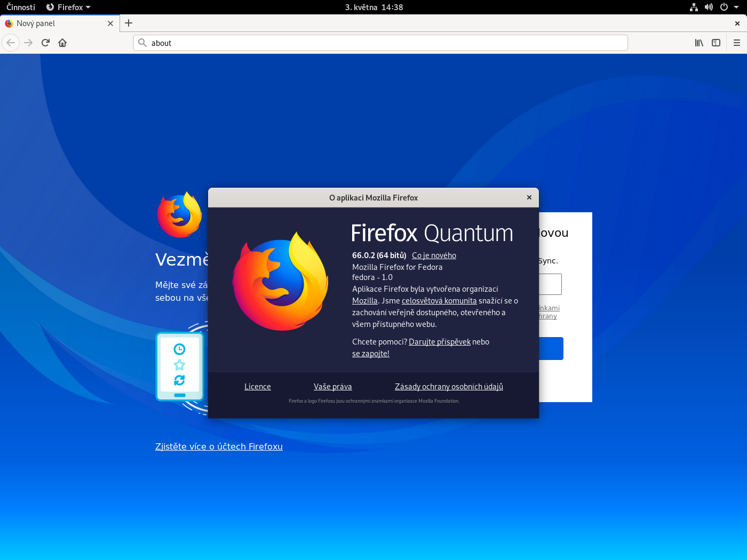Select the Nový panel tab
Viewport: 747px width, 560px height.
(53, 23)
